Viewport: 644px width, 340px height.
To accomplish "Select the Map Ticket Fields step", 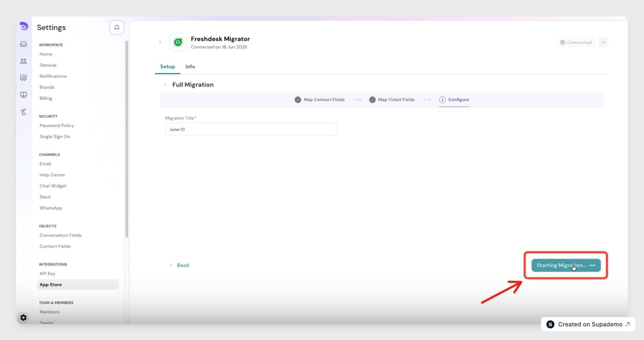I will click(392, 99).
